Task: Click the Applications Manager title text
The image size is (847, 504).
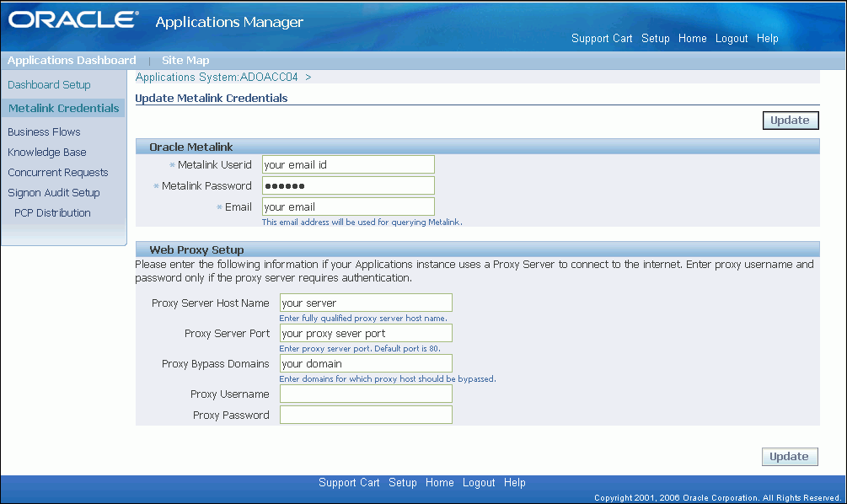Action: coord(229,22)
